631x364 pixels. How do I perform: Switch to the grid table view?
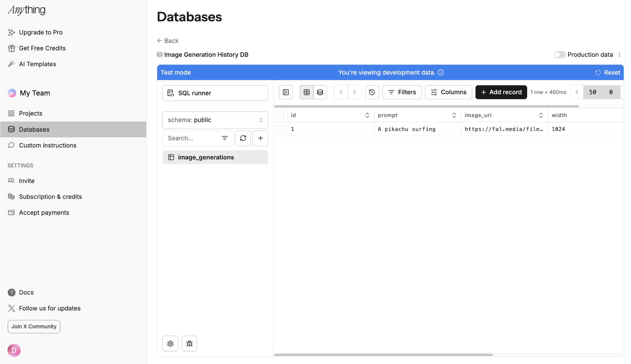tap(307, 92)
